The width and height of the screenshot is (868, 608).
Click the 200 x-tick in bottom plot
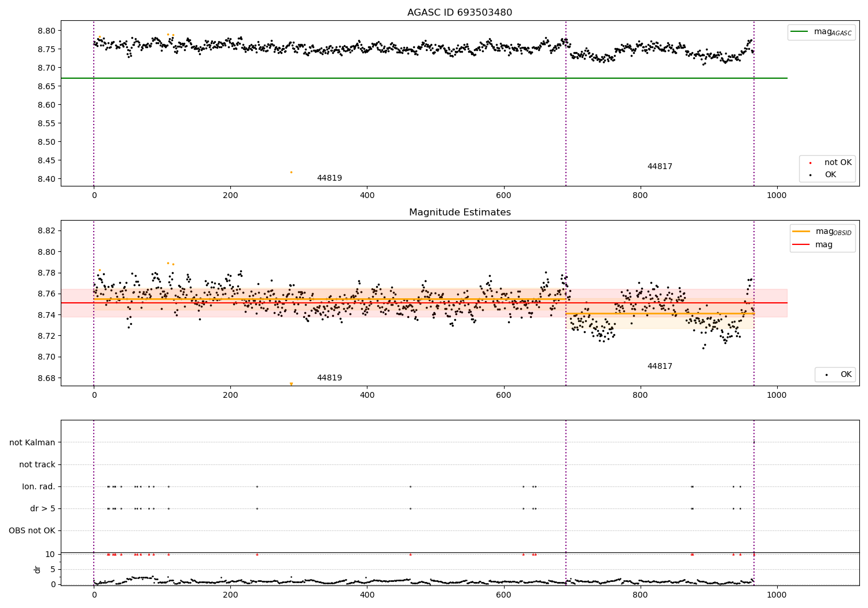click(x=230, y=595)
